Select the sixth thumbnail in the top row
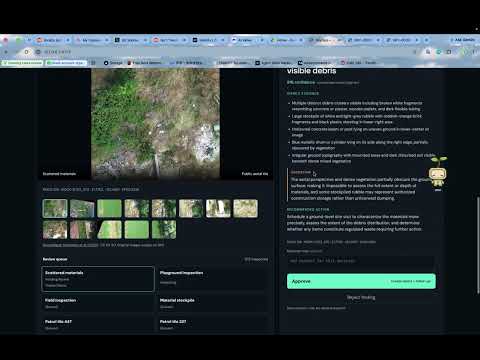This screenshot has height=360, width=480. click(191, 208)
